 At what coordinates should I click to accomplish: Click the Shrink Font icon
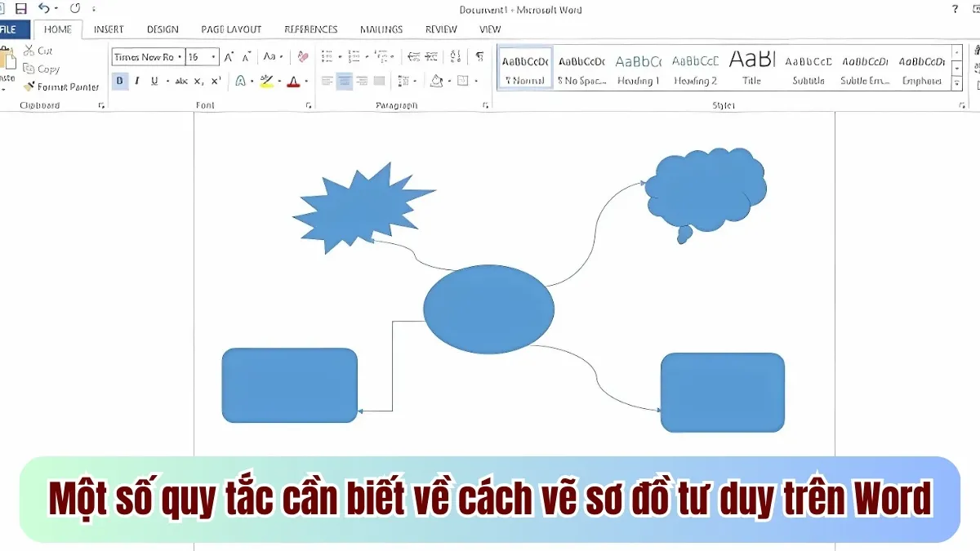[x=247, y=57]
